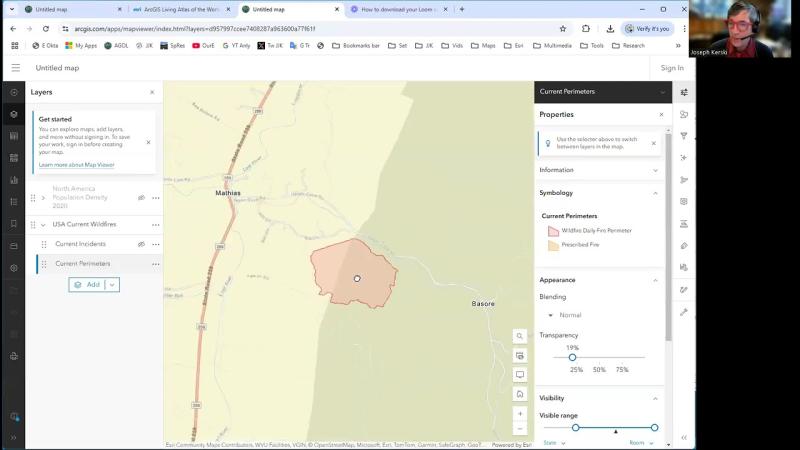Click the Verify it's you profile button
Viewport: 800px width, 450px height.
coord(647,29)
